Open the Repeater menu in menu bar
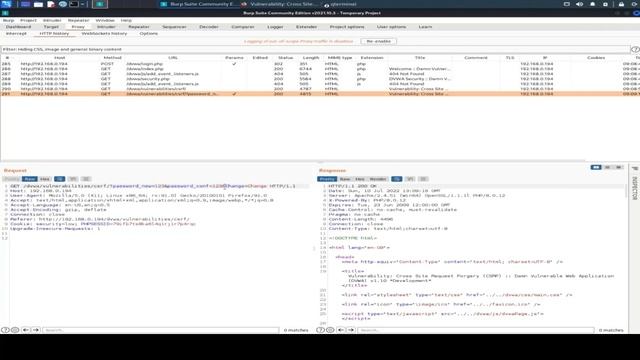The image size is (640, 360). [x=78, y=20]
